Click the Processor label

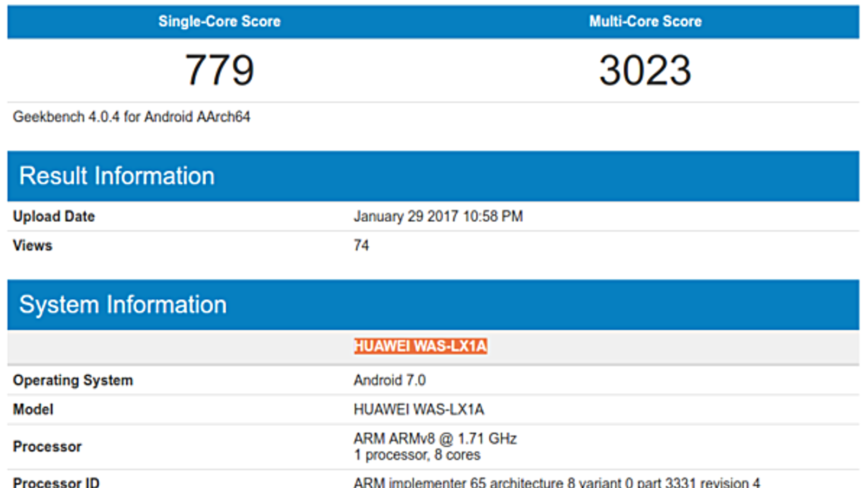[x=47, y=446]
